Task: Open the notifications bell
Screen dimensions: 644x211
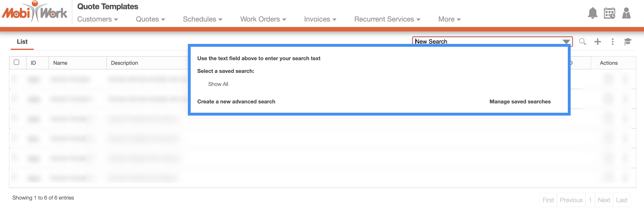Action: pos(592,13)
